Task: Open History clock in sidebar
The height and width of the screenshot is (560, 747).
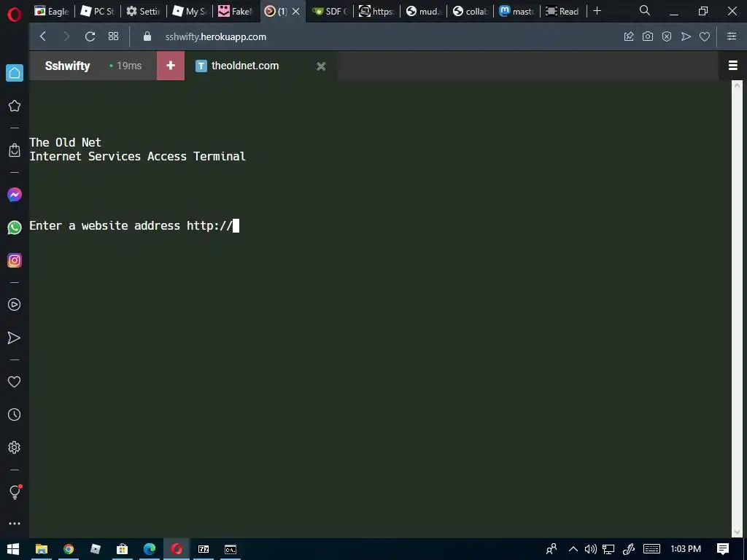Action: [x=15, y=415]
